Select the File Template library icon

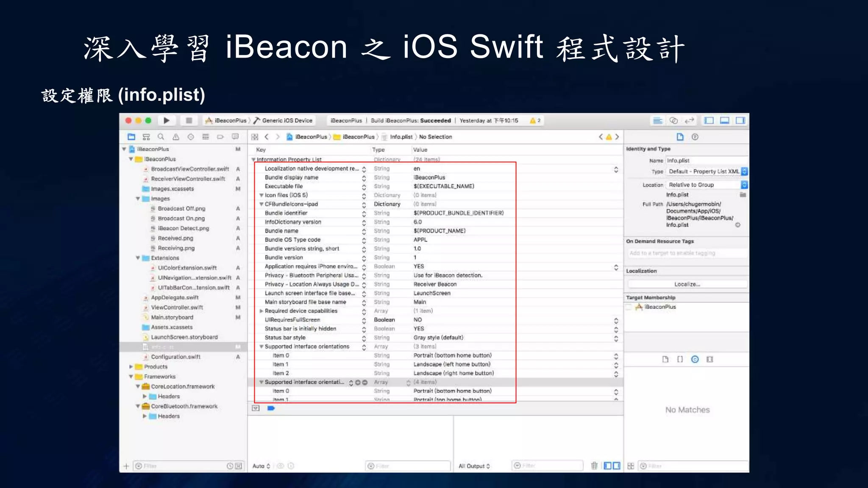click(x=665, y=359)
